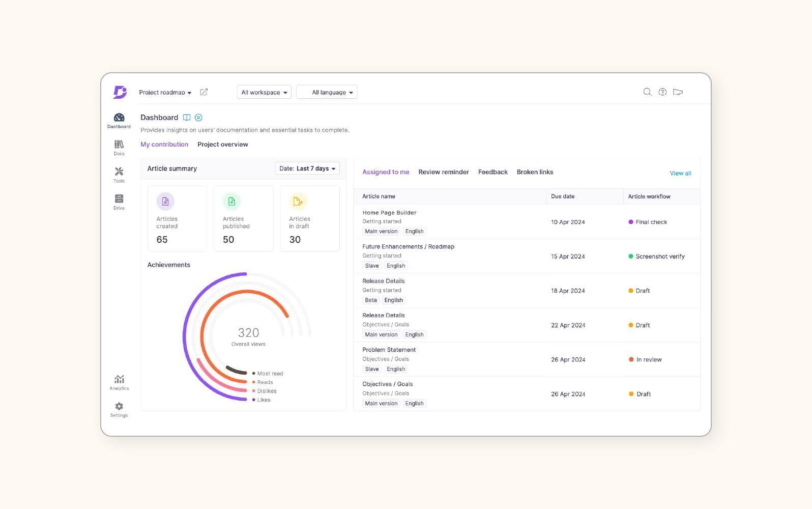Click the 15 Apr 2024 due date
This screenshot has height=509, width=812.
click(568, 257)
